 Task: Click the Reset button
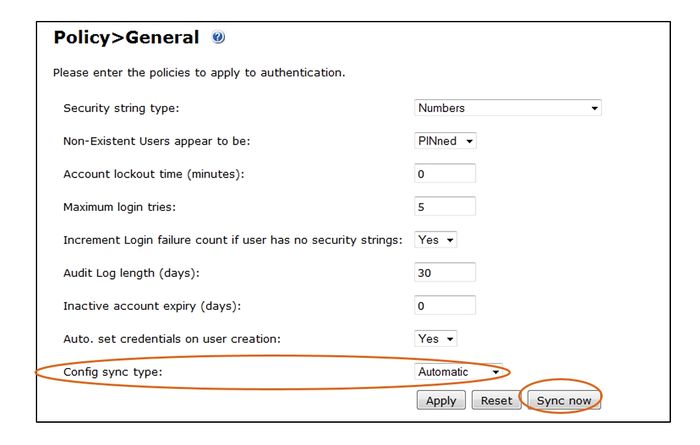tap(496, 400)
